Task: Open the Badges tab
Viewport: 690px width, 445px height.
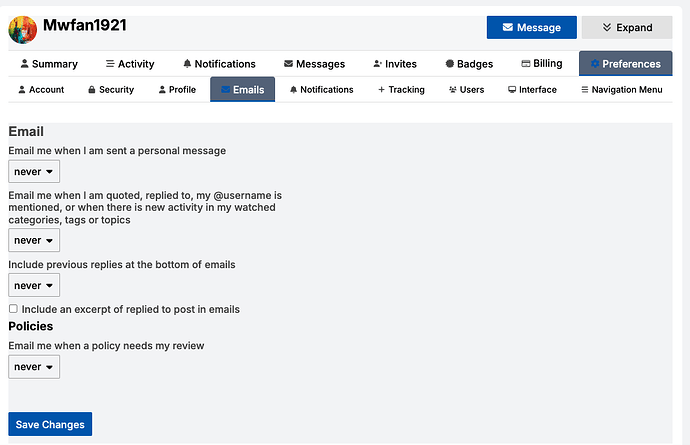Action: (x=469, y=64)
